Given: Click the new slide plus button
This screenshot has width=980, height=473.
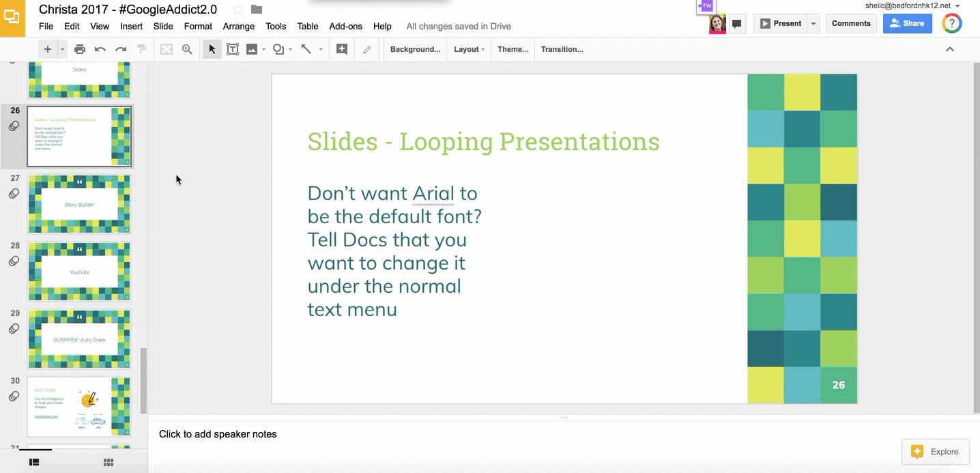Looking at the screenshot, I should pyautogui.click(x=48, y=49).
